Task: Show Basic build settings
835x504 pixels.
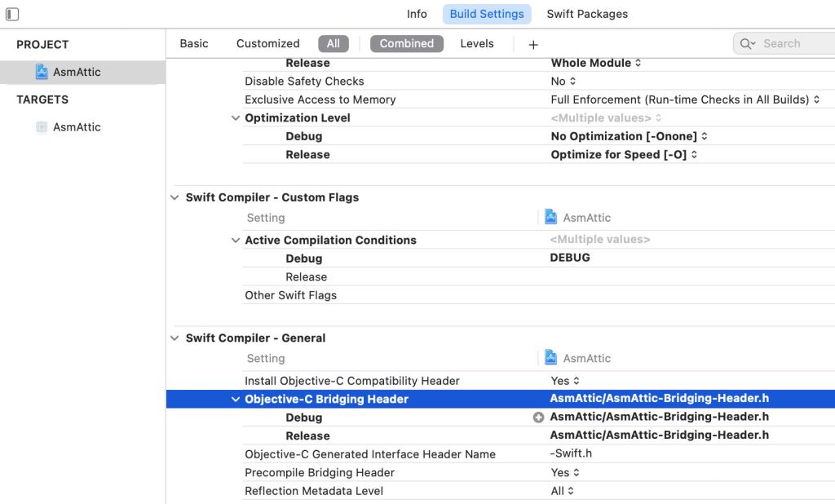Action: [x=194, y=44]
